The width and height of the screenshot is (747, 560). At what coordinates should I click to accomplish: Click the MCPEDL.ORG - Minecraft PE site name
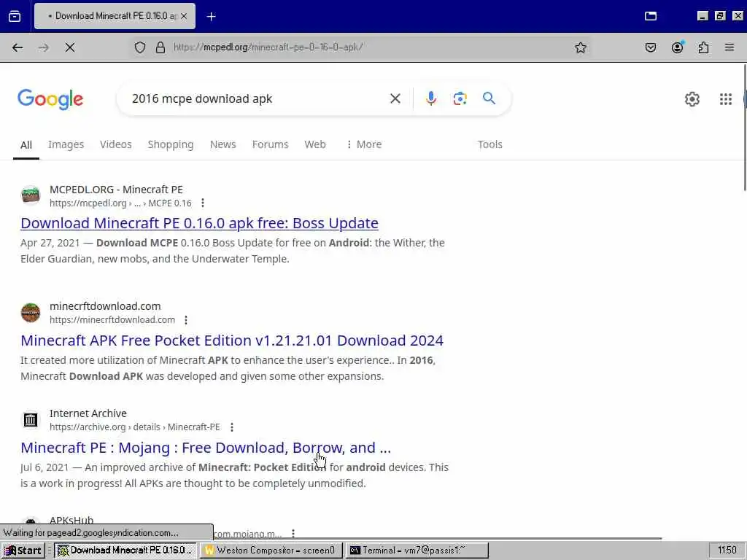point(116,190)
